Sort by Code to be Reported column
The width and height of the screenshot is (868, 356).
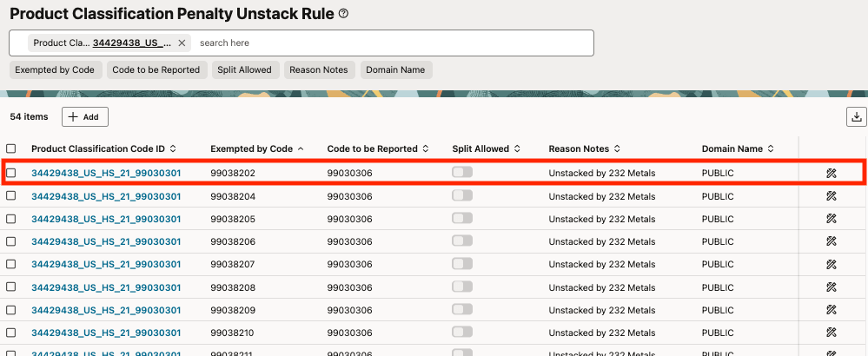426,148
